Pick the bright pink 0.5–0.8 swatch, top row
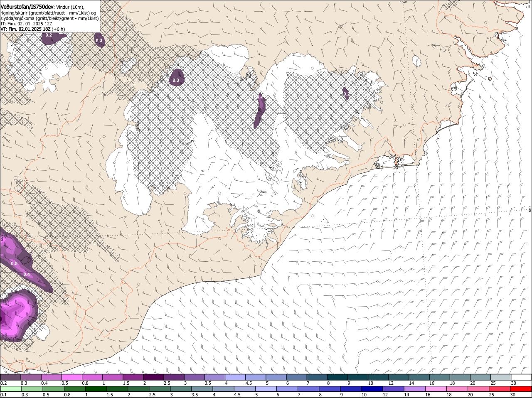The width and height of the screenshot is (532, 398). [71, 377]
